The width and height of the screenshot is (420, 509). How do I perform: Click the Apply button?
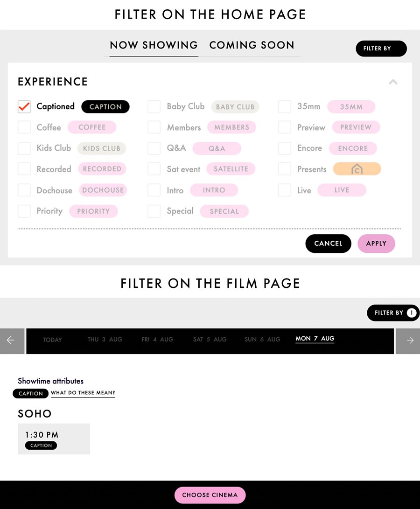point(376,244)
